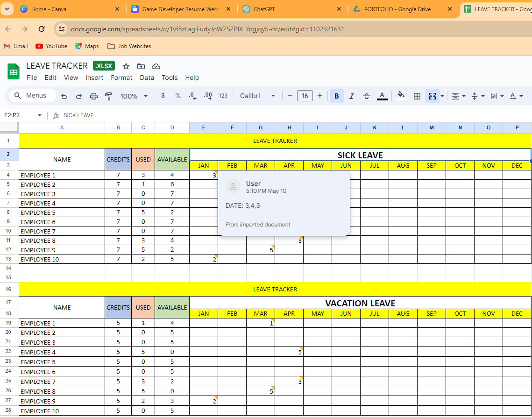Format as percent icon
Screen dimensions: 532x417
coord(178,96)
